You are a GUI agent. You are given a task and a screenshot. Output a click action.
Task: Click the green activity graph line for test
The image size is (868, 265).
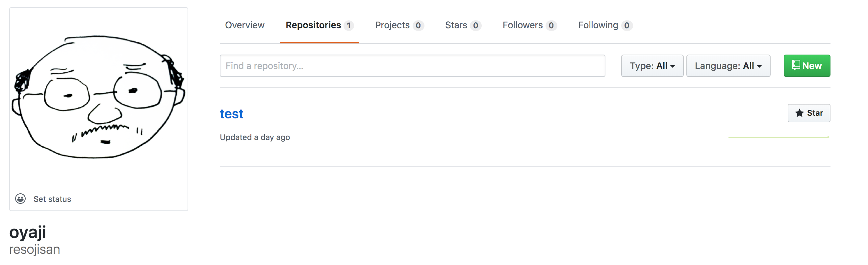coord(779,137)
